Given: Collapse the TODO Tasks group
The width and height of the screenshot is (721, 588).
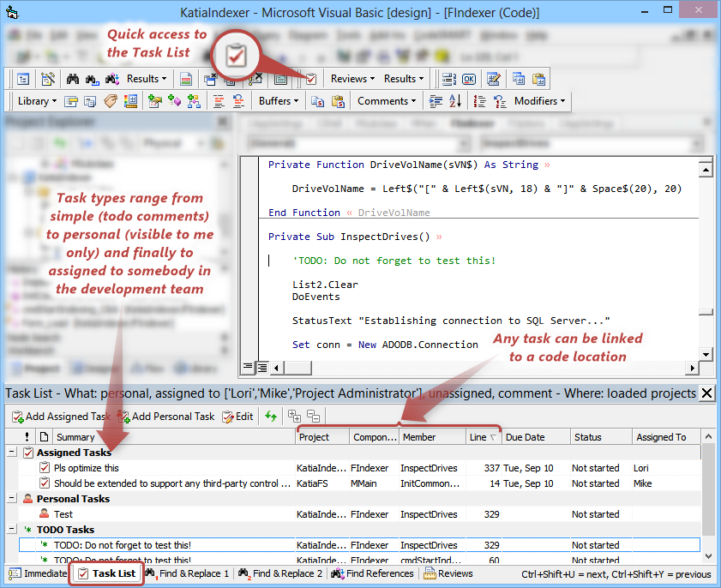Looking at the screenshot, I should (12, 529).
